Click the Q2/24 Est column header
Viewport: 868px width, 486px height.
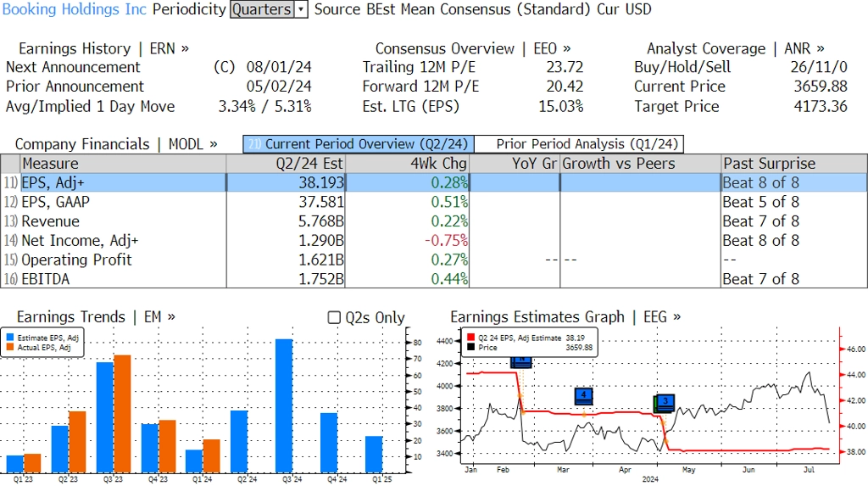tap(286, 164)
